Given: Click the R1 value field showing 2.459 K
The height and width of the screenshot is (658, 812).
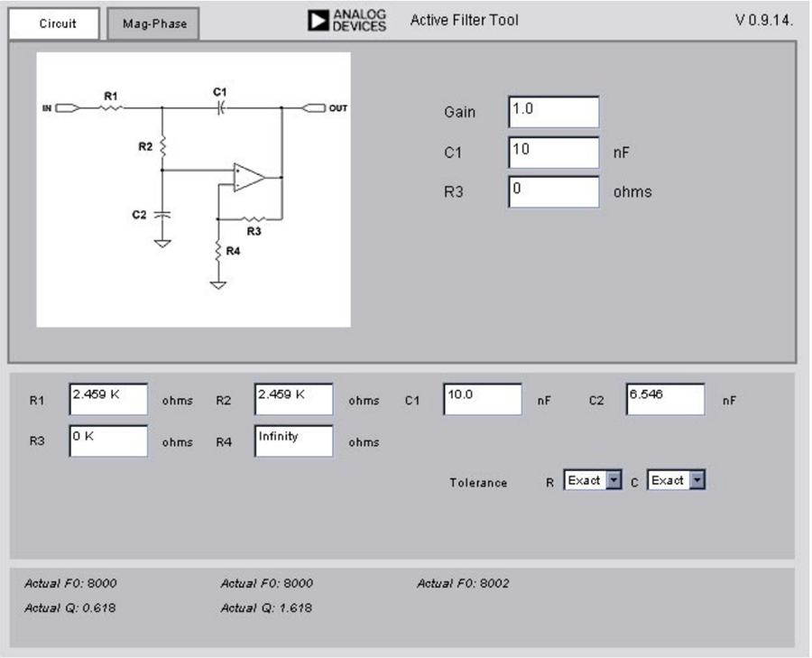Looking at the screenshot, I should tap(108, 399).
